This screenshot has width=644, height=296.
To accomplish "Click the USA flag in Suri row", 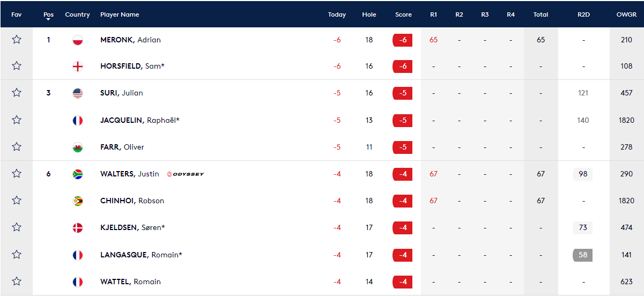I will click(x=78, y=93).
